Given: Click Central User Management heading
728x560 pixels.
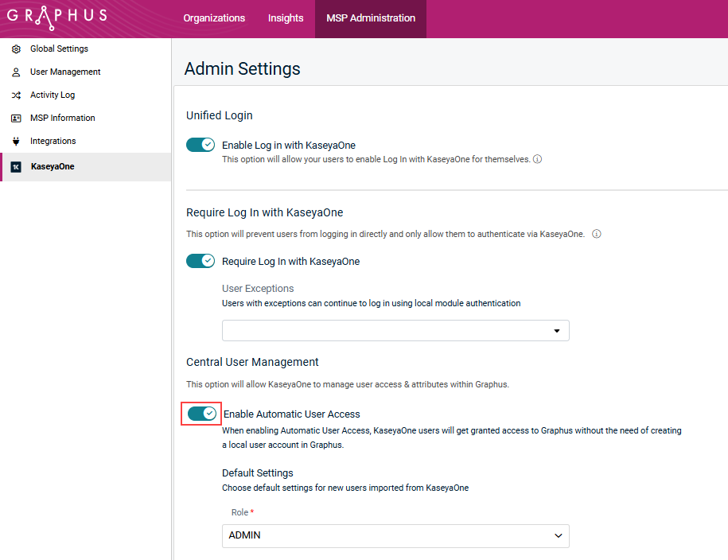Looking at the screenshot, I should [252, 362].
